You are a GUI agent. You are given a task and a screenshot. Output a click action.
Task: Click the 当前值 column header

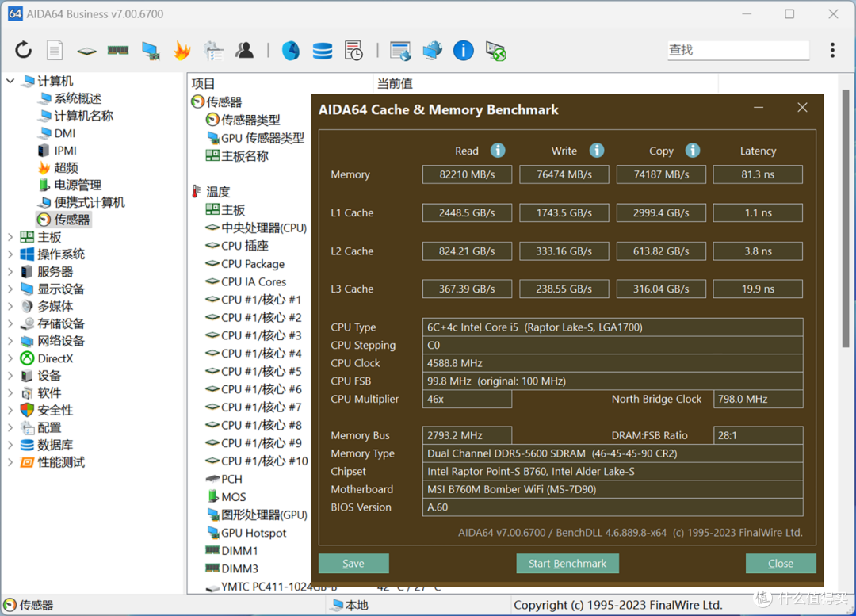(x=395, y=83)
